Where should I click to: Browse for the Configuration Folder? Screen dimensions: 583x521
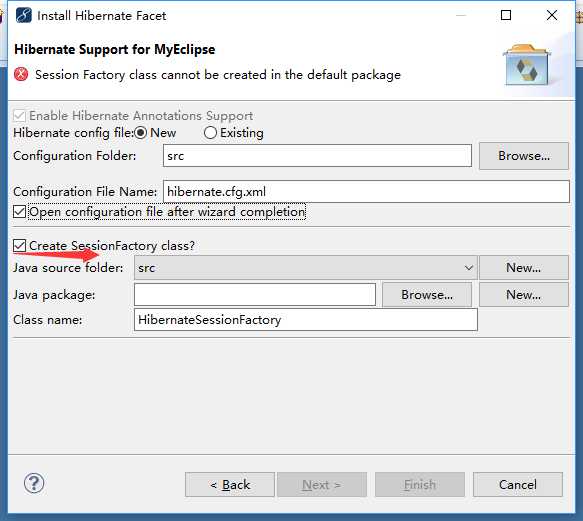coord(524,156)
